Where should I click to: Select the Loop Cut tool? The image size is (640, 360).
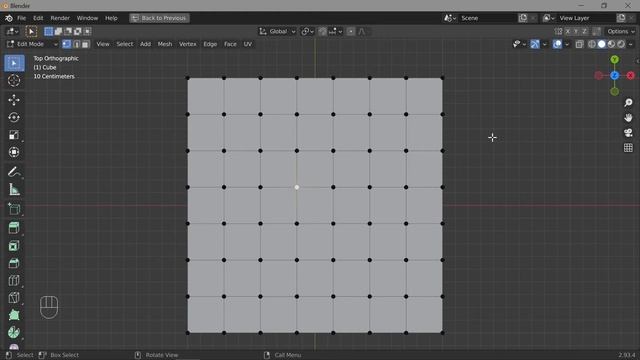coord(14,280)
